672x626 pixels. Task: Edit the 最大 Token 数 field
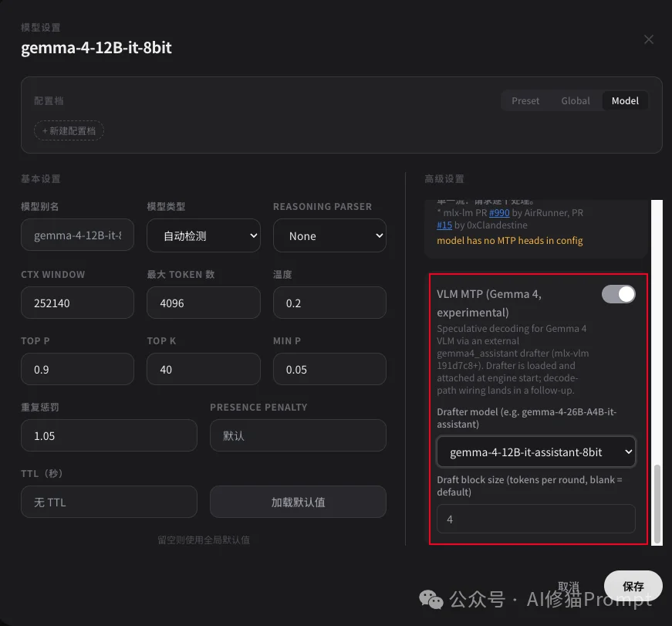pyautogui.click(x=204, y=303)
